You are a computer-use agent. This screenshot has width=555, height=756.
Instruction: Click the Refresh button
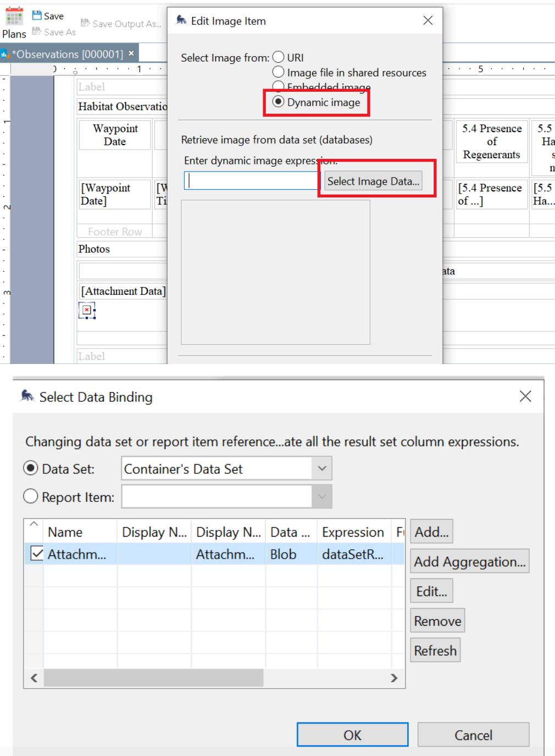tap(435, 650)
